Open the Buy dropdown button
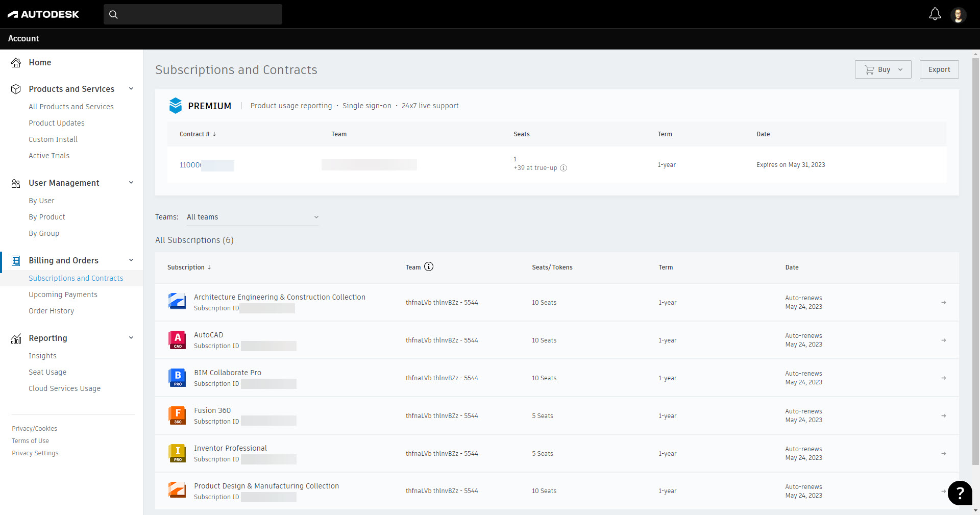980x515 pixels. (883, 69)
